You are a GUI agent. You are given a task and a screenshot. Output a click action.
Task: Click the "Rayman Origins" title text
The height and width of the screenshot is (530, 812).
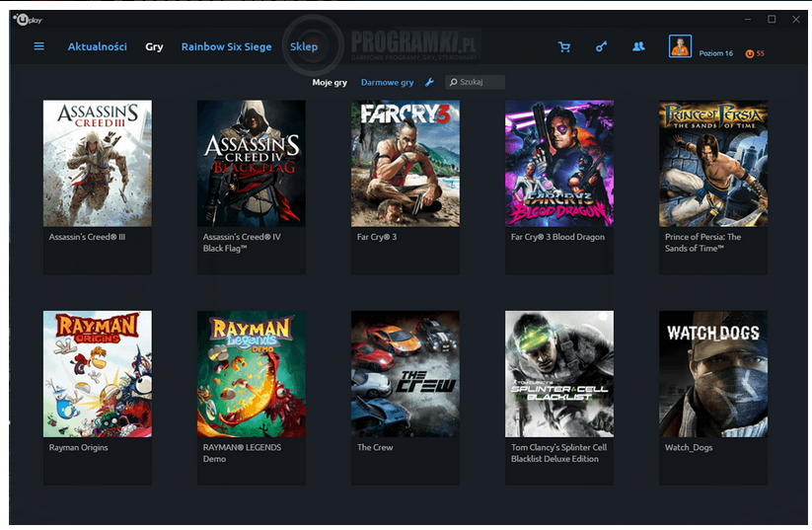click(78, 447)
